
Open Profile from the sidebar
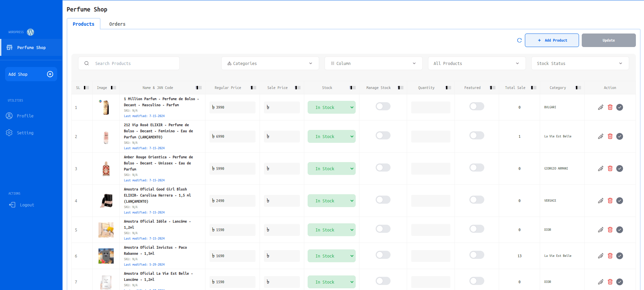(x=25, y=116)
